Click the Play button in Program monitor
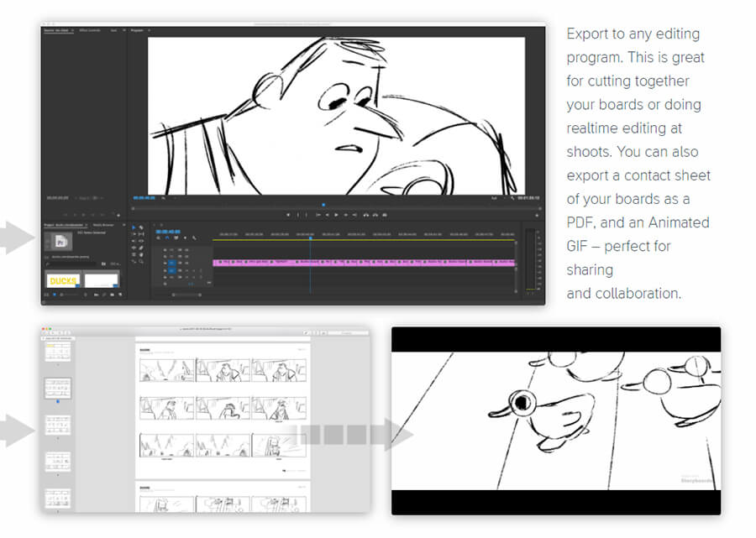Screen dimensions: 756x538 tap(336, 215)
